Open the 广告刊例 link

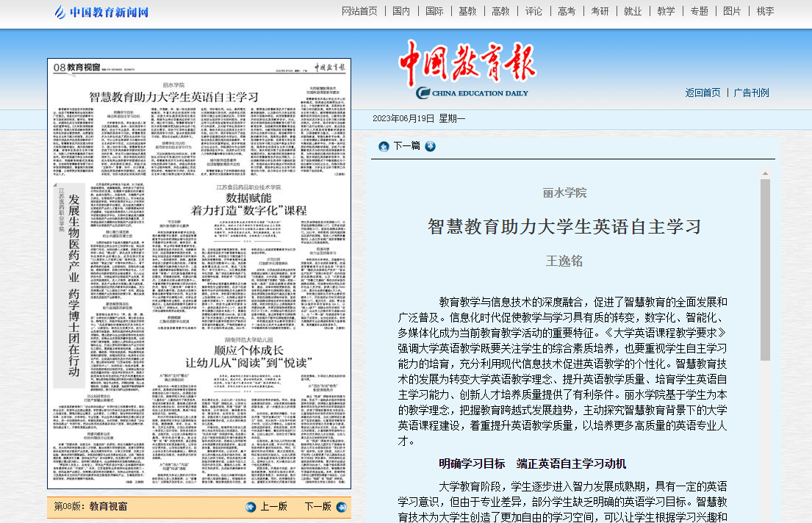[x=751, y=93]
